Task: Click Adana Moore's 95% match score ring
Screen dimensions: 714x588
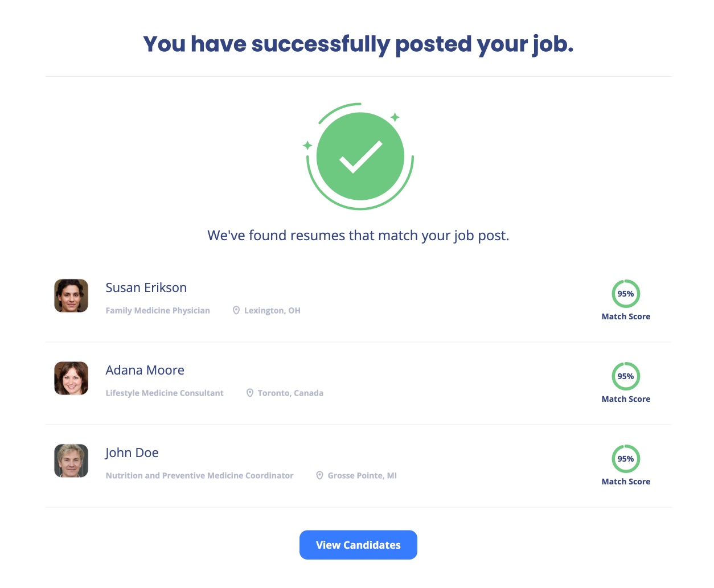Action: coord(626,376)
